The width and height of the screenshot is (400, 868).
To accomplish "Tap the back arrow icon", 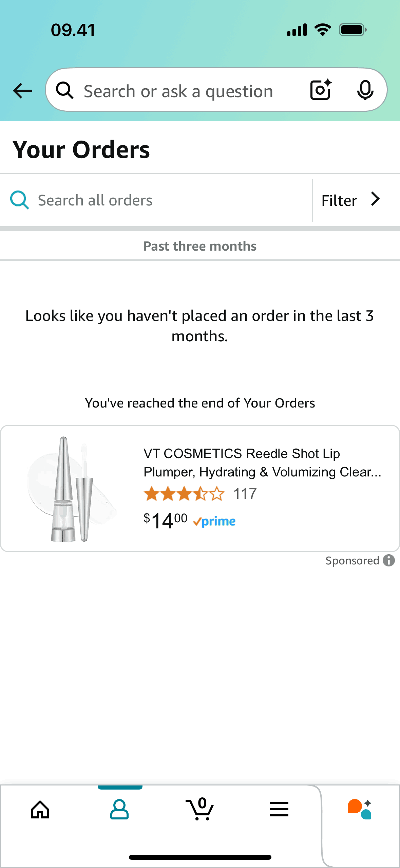I will (x=22, y=91).
